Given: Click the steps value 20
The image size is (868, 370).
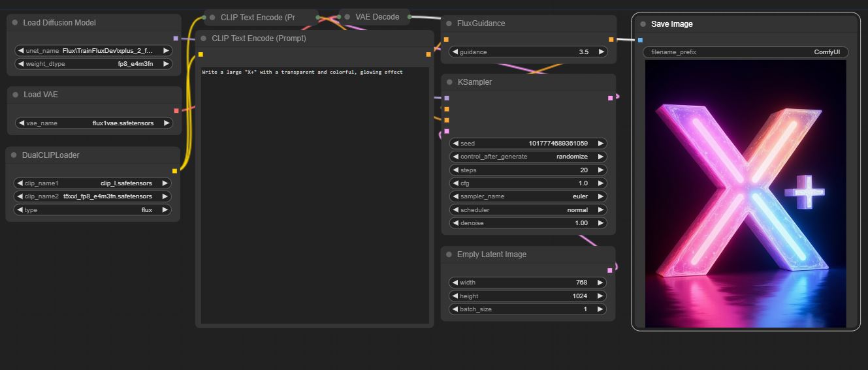Looking at the screenshot, I should (x=583, y=170).
